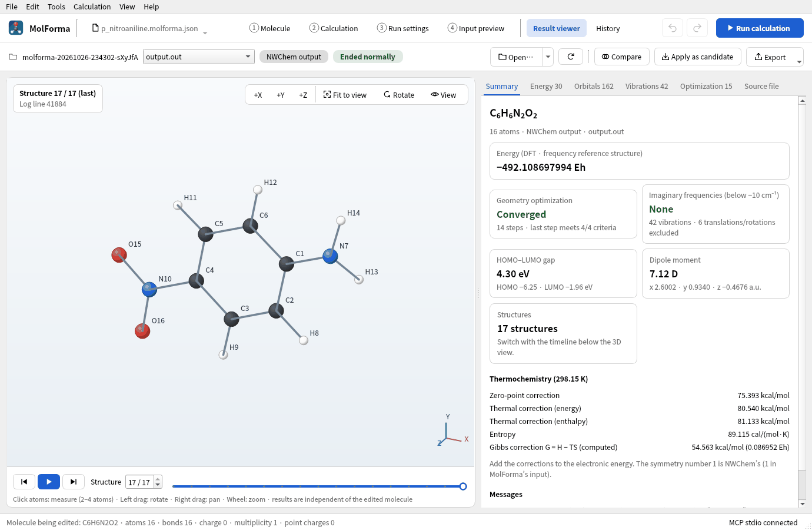Image resolution: width=812 pixels, height=530 pixels.
Task: Switch to the Energy 30 tab
Action: pos(546,86)
